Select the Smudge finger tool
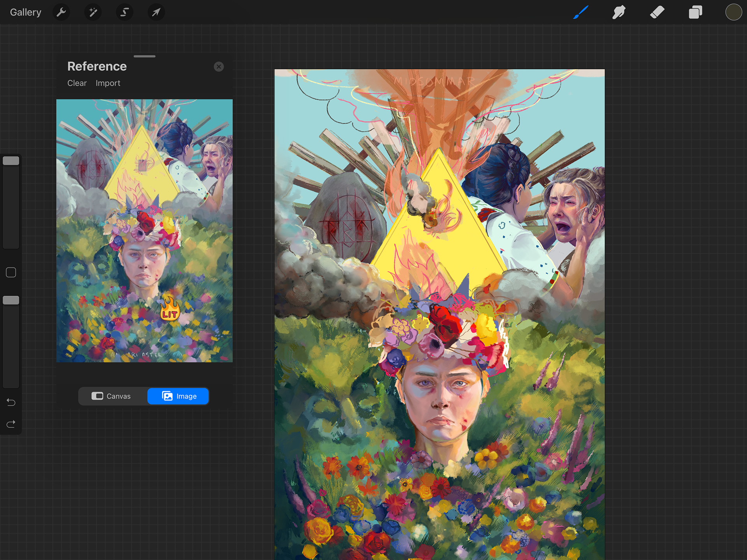The width and height of the screenshot is (747, 560). (619, 12)
